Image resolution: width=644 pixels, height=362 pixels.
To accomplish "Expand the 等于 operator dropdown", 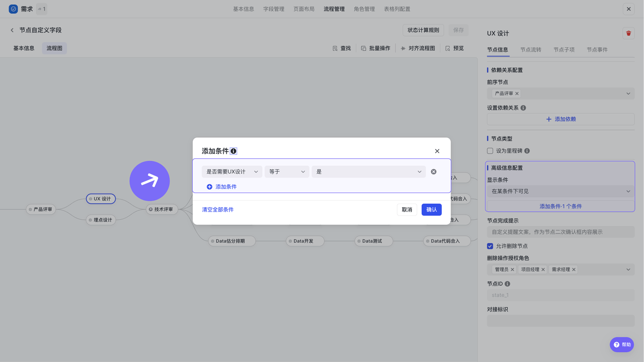I will point(287,171).
